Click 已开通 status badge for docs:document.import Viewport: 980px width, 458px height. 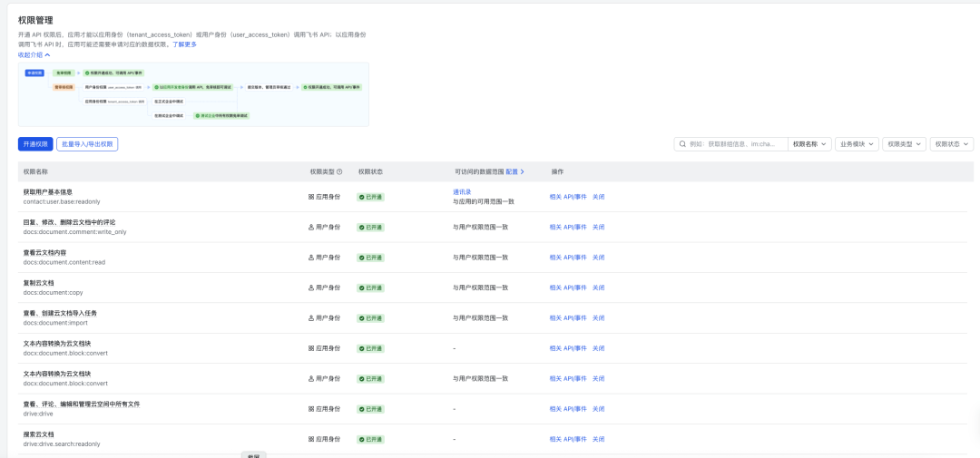click(x=371, y=318)
